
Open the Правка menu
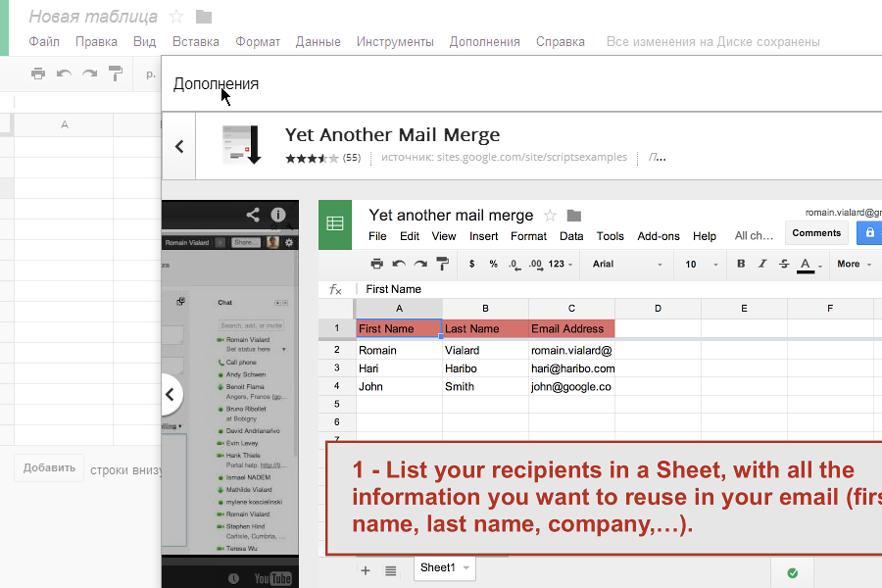(96, 41)
